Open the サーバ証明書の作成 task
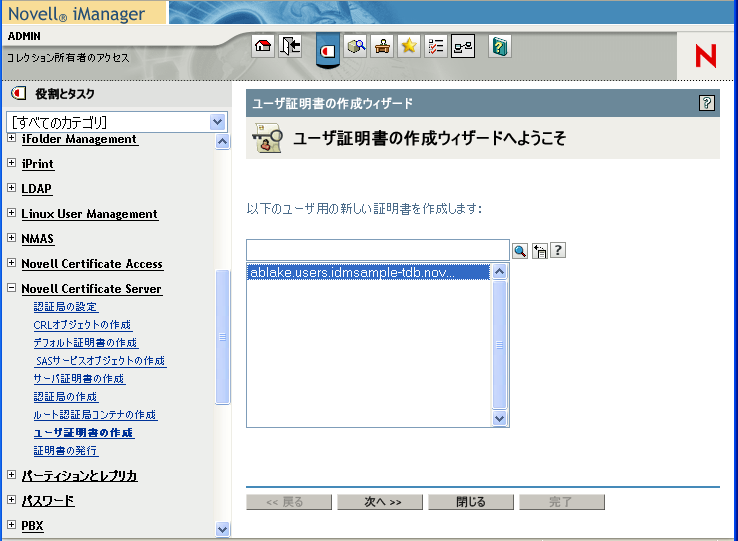738x541 pixels. tap(79, 379)
